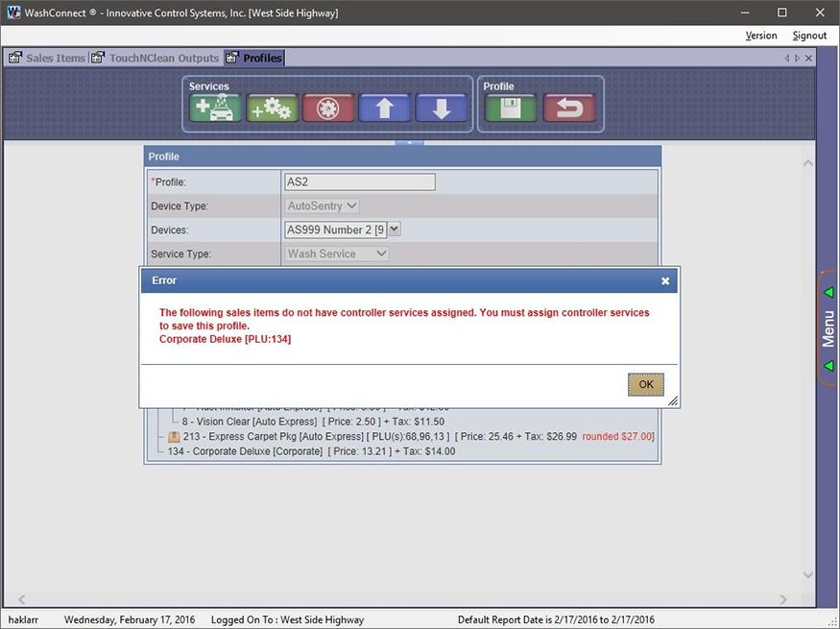Move service up with the up arrow

click(385, 108)
